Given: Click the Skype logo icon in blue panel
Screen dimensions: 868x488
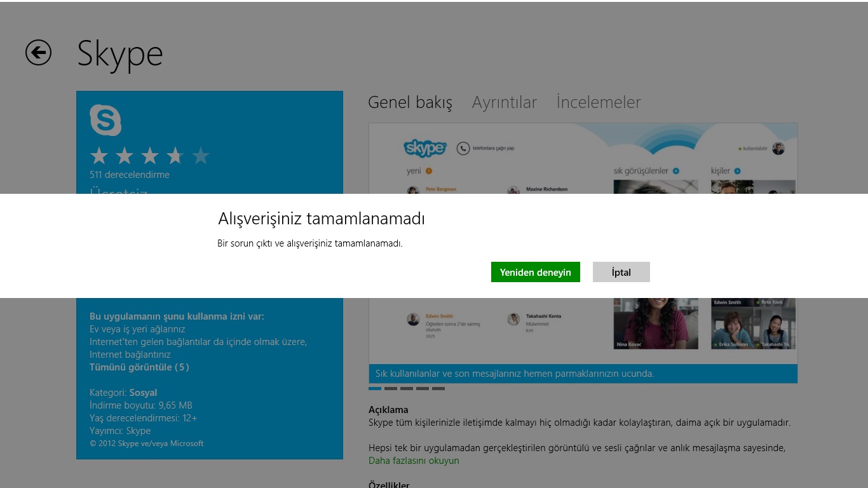Looking at the screenshot, I should 105,120.
